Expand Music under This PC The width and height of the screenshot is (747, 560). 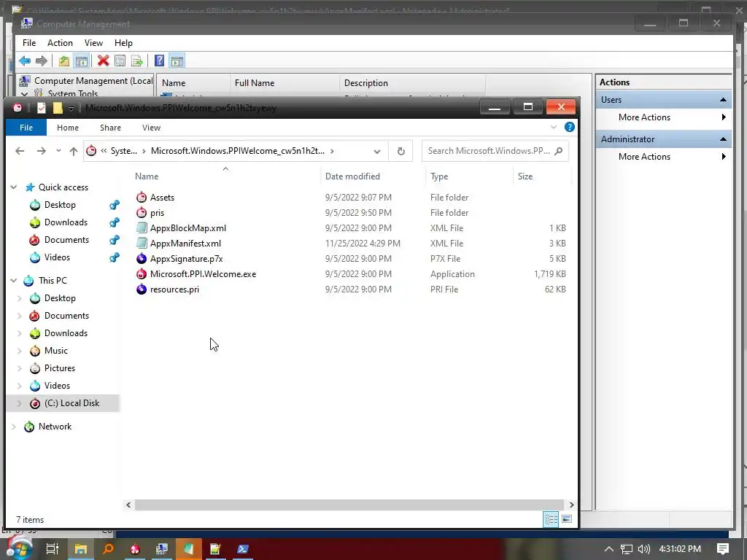[20, 351]
